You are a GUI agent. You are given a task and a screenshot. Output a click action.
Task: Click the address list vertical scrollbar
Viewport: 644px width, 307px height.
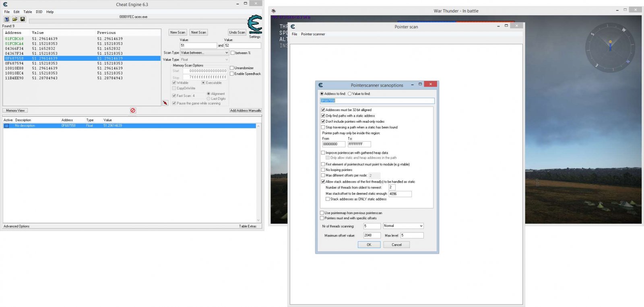click(258, 173)
